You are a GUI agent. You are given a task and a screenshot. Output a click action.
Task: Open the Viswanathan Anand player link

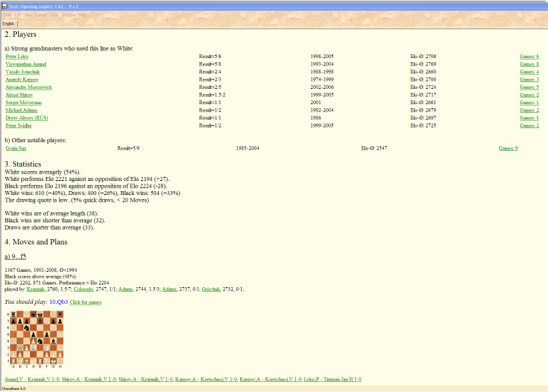point(26,64)
